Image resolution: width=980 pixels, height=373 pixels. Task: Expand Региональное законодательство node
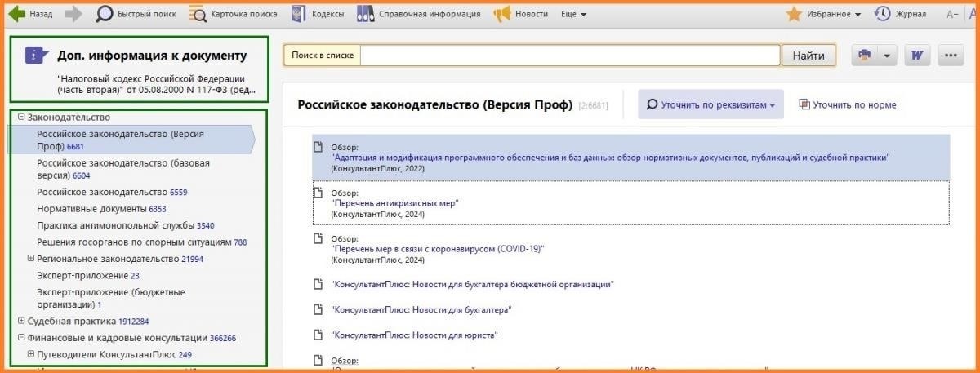[x=31, y=258]
